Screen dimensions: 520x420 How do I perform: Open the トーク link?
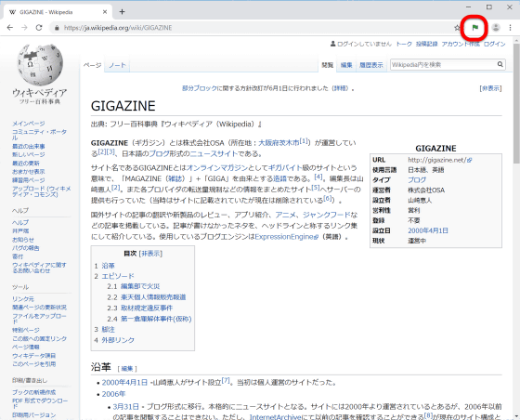tap(404, 44)
